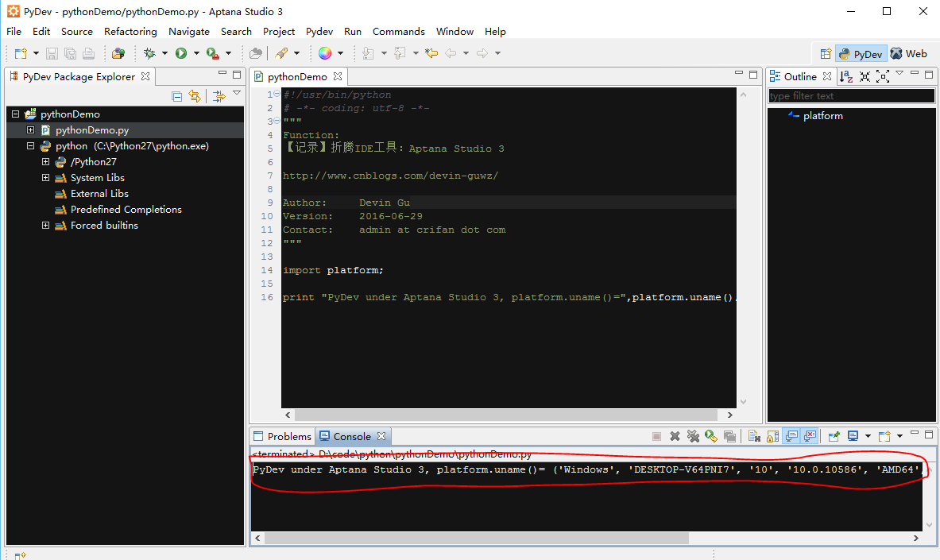Click the alphabetical Sort icon in Outline

[x=846, y=76]
